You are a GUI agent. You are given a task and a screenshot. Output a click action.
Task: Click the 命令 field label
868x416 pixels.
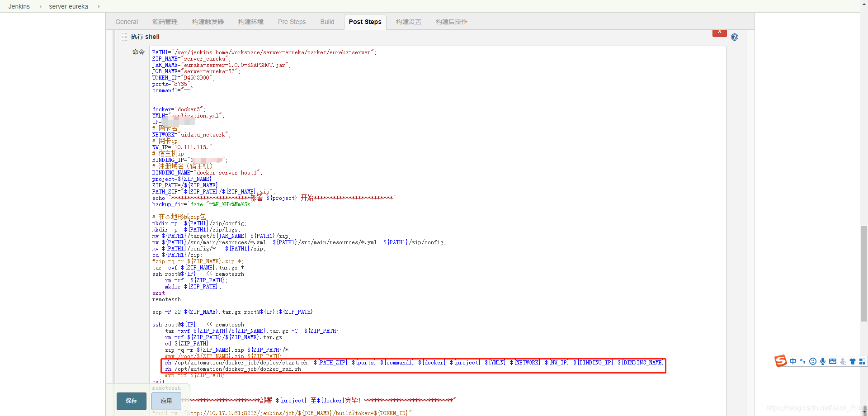138,52
